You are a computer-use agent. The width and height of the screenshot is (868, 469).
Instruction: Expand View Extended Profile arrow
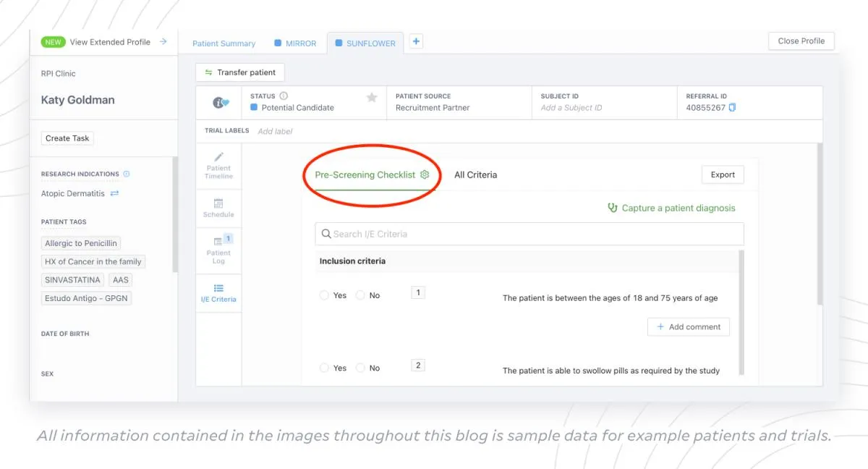(163, 42)
